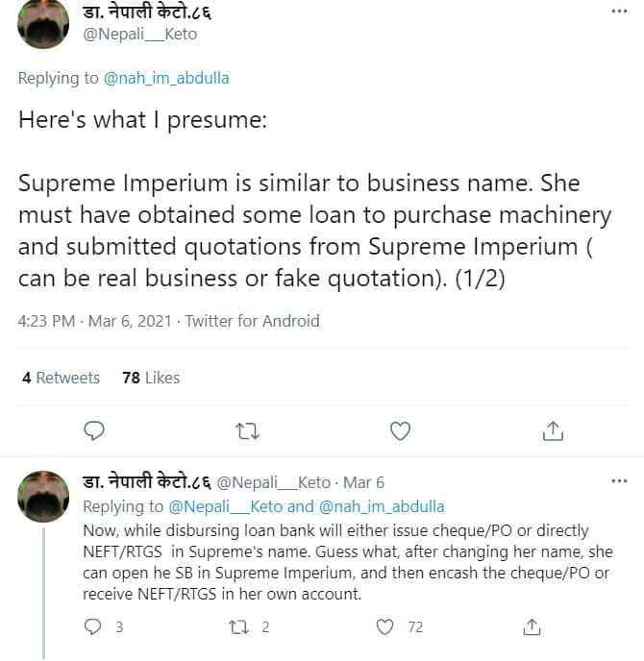
Task: View the 4 Retweets list
Action: pos(61,378)
